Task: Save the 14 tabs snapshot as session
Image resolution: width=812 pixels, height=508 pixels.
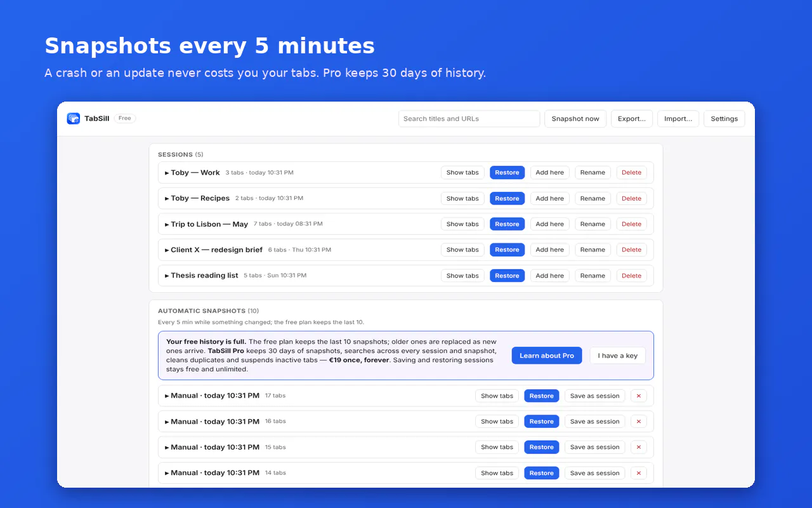Action: [594, 473]
